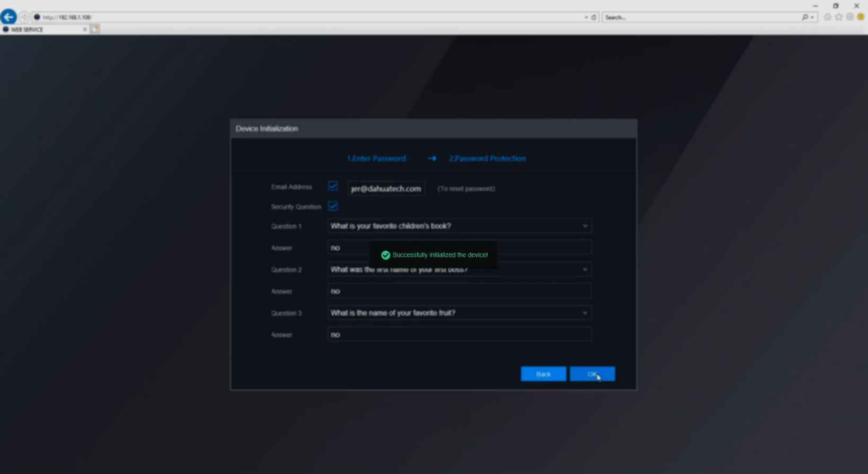Click the green success checkmark icon
Image resolution: width=868 pixels, height=474 pixels.
coord(386,255)
